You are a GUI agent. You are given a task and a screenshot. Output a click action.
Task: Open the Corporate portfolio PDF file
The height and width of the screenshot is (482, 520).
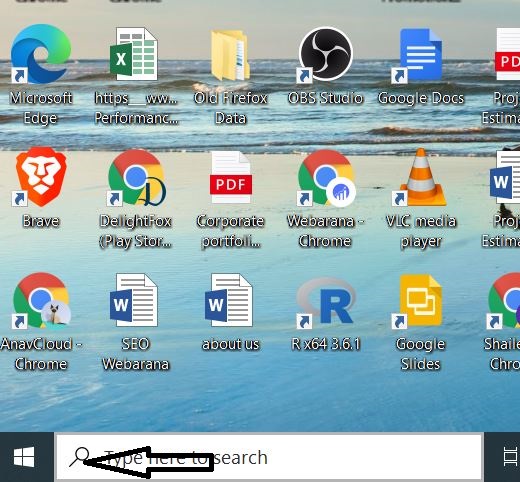click(x=231, y=177)
